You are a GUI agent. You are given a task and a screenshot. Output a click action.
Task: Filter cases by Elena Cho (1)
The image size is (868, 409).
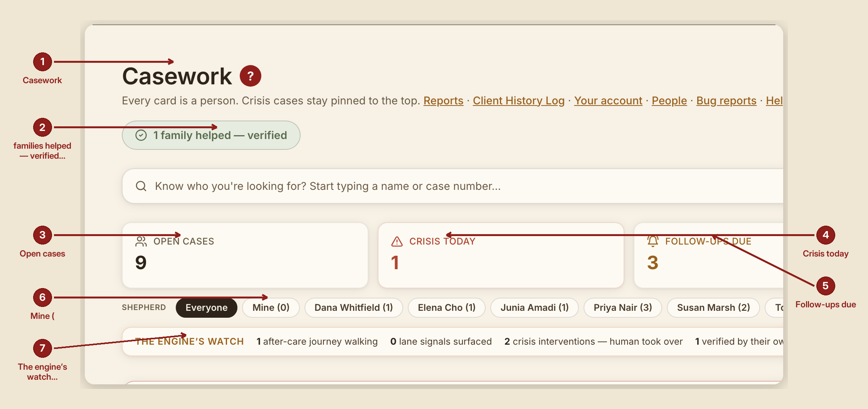(447, 308)
